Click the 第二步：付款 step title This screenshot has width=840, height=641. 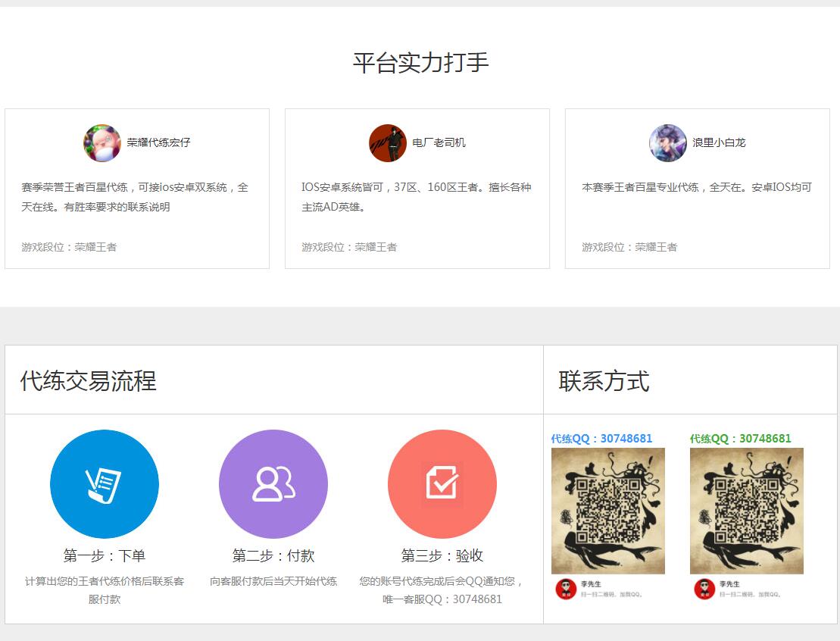273,555
